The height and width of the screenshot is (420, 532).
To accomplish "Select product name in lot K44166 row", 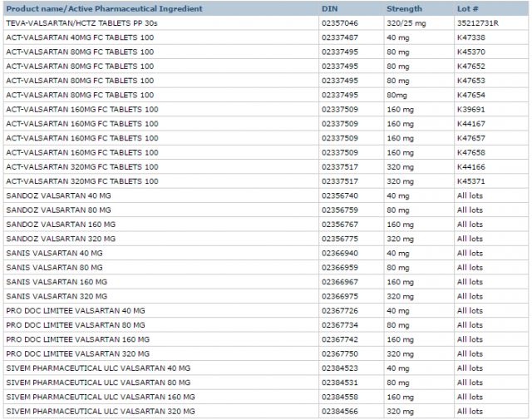I will click(x=82, y=166).
